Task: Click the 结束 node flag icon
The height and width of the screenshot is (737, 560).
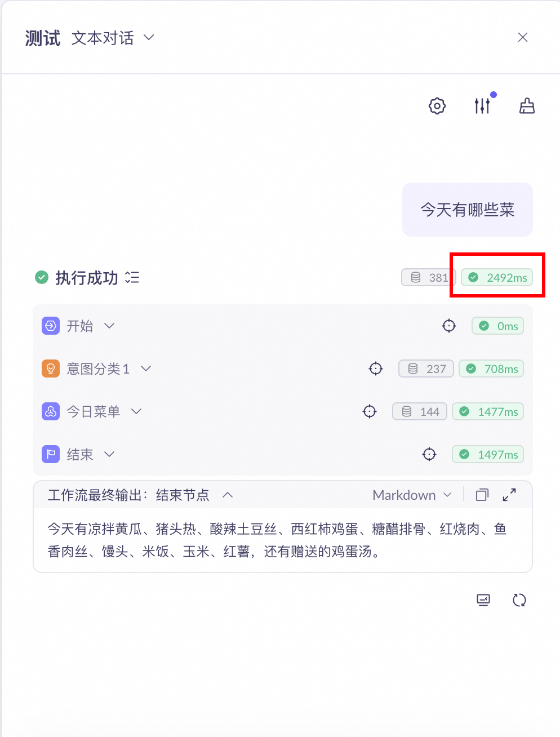Action: [x=51, y=454]
